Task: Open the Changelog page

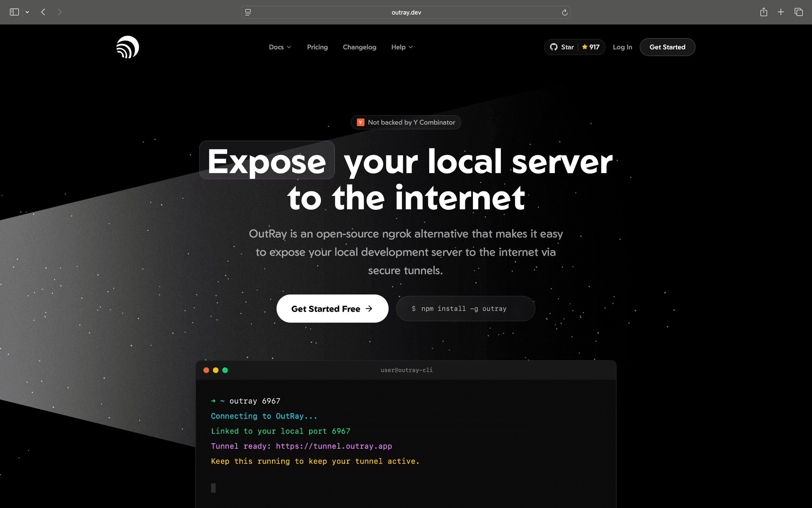Action: pyautogui.click(x=359, y=47)
